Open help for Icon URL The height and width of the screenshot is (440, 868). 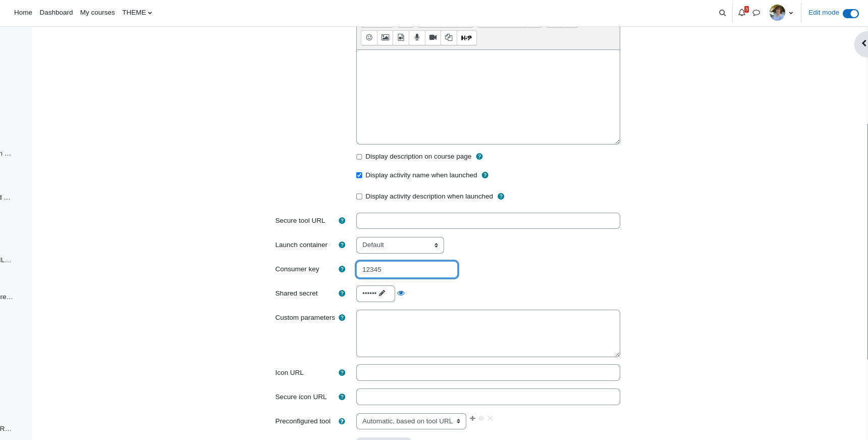(x=342, y=373)
